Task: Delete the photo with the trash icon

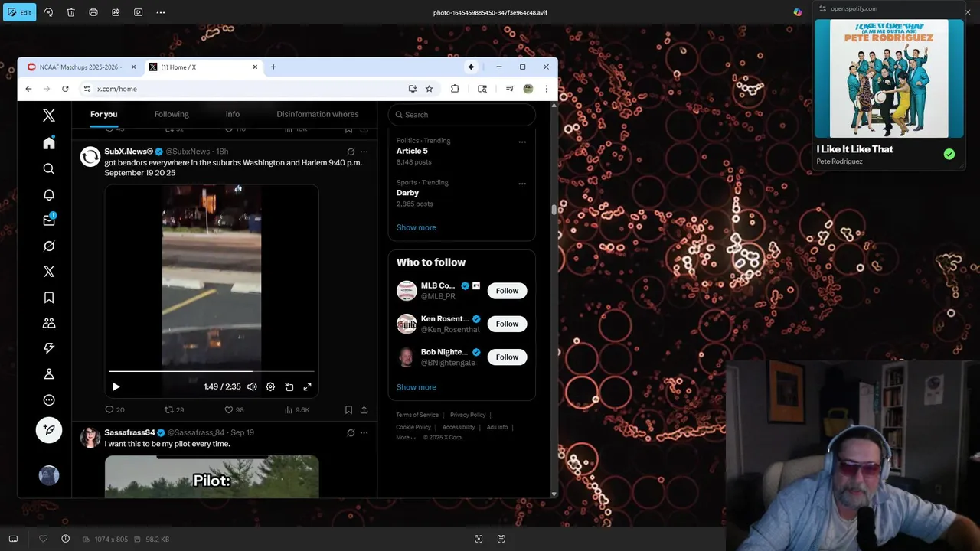Action: coord(70,12)
